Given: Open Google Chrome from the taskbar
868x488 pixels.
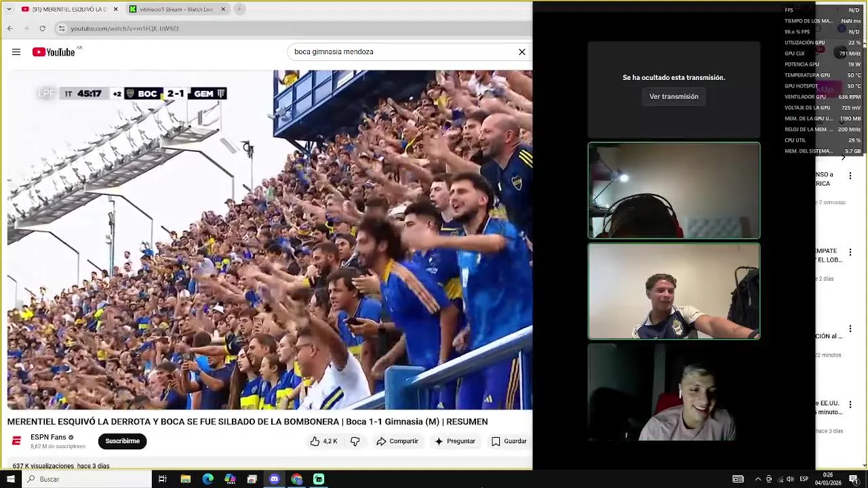Looking at the screenshot, I should (296, 479).
